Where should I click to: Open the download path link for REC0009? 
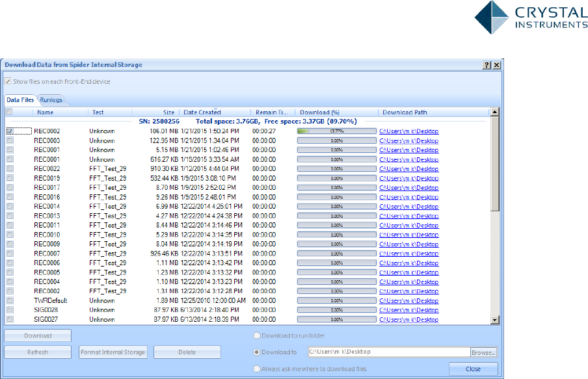click(408, 244)
